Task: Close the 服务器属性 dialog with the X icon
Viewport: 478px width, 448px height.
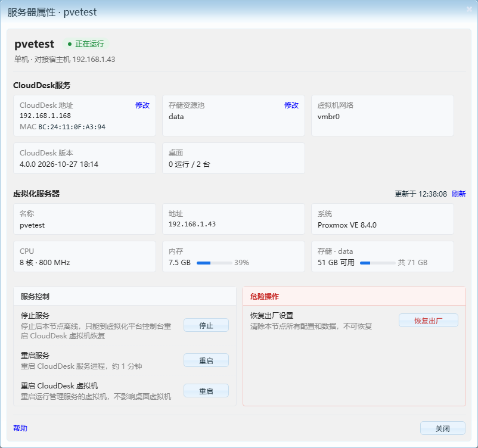Action: pyautogui.click(x=469, y=10)
